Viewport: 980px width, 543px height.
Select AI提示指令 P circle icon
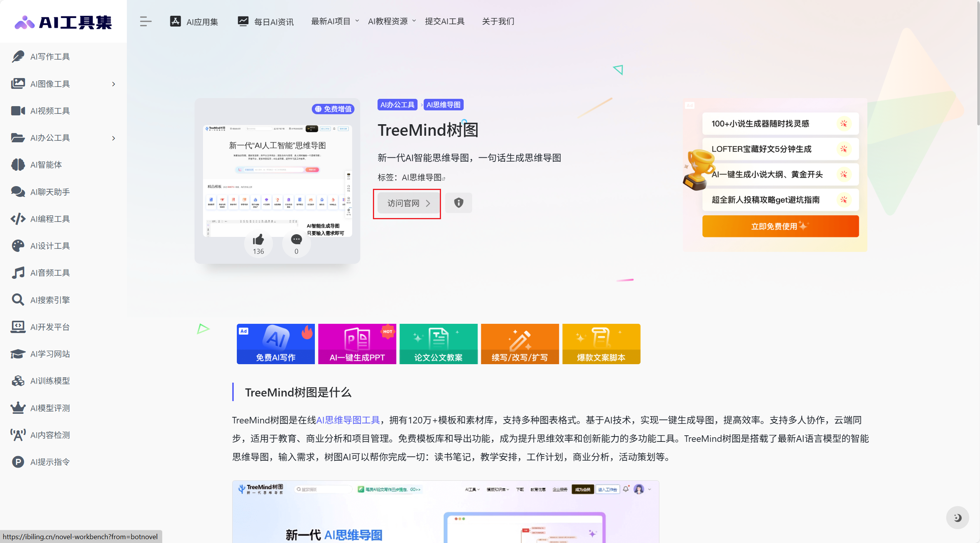(x=18, y=462)
